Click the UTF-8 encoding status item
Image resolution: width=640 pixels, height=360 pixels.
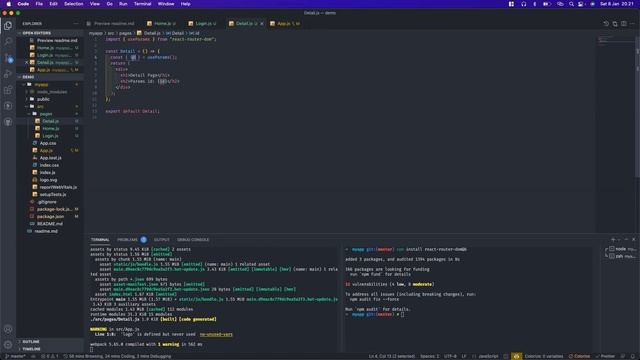pyautogui.click(x=450, y=356)
